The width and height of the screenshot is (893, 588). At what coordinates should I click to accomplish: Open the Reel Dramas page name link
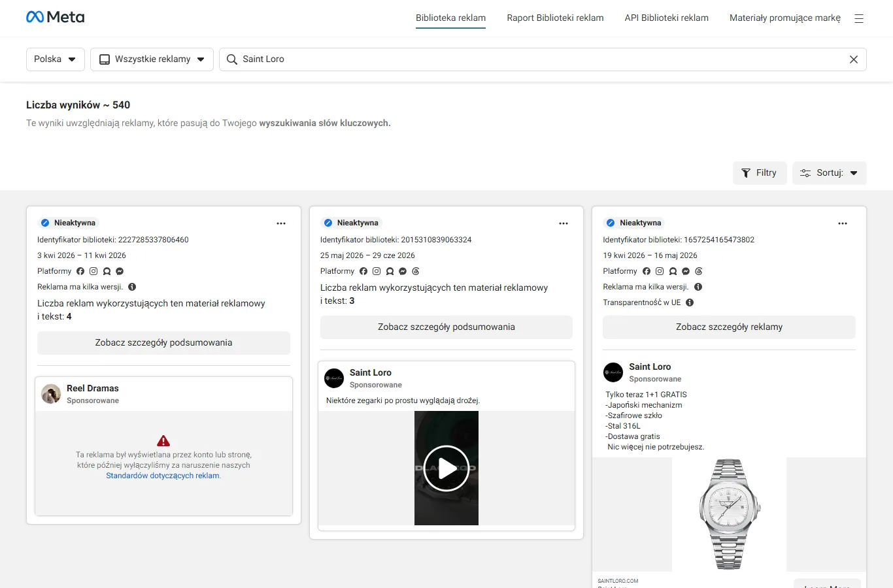pyautogui.click(x=93, y=388)
